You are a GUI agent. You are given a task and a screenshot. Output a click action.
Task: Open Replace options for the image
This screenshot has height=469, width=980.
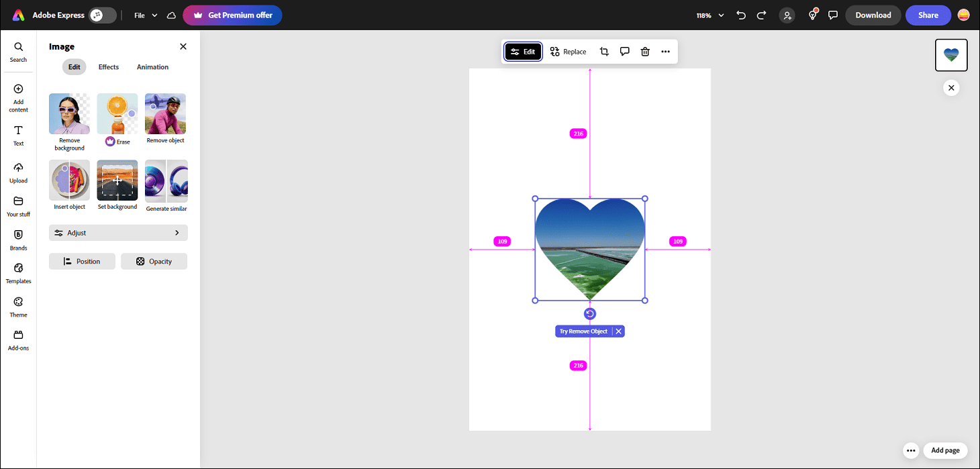point(568,51)
